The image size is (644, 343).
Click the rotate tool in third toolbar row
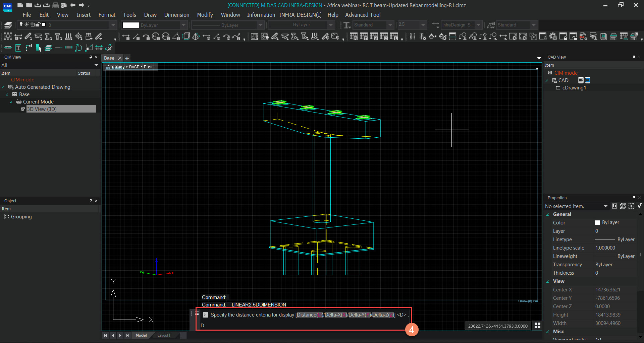pyautogui.click(x=78, y=48)
